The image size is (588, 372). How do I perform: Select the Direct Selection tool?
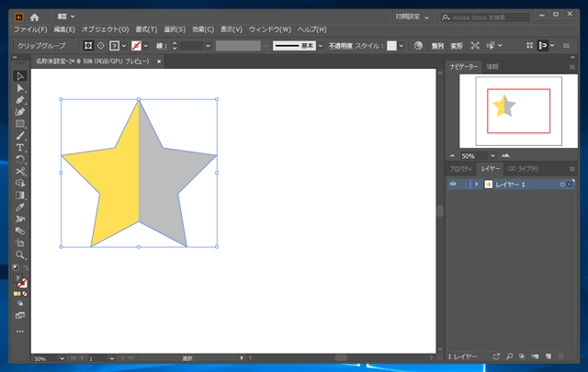(x=20, y=88)
